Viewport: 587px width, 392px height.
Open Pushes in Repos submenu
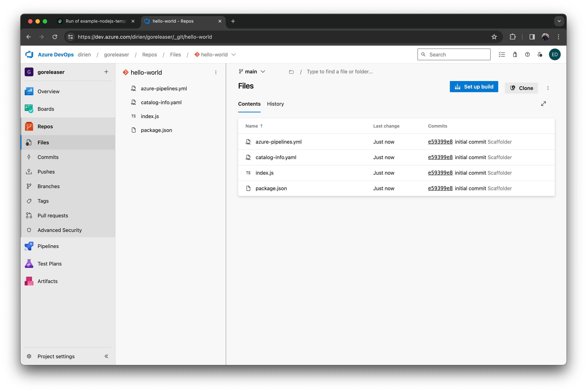(x=46, y=172)
